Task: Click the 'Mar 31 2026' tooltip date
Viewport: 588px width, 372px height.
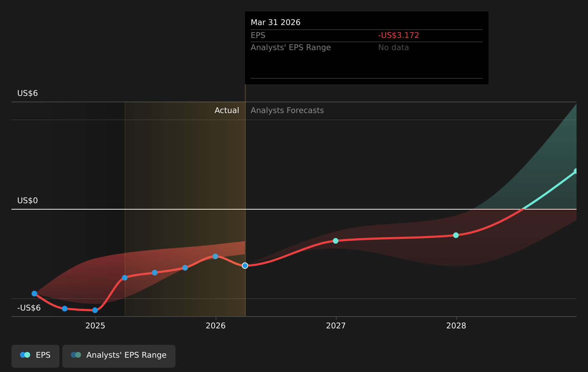Action: (x=275, y=23)
